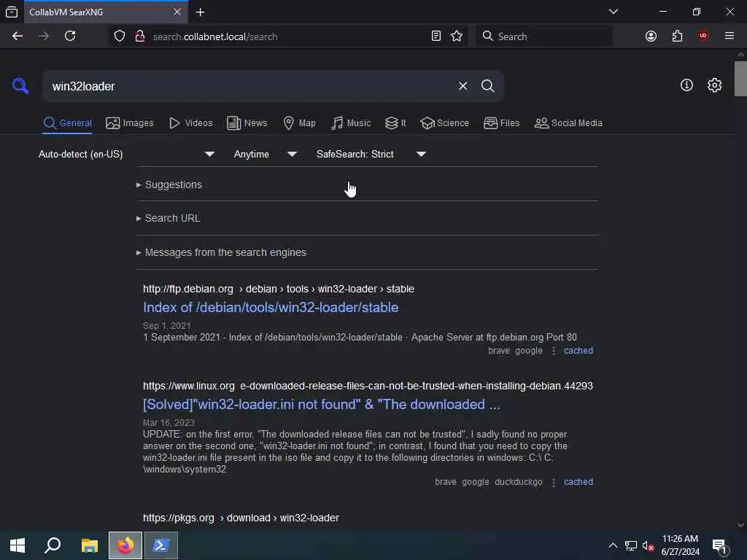
Task: Switch to the Science category
Action: tap(444, 122)
